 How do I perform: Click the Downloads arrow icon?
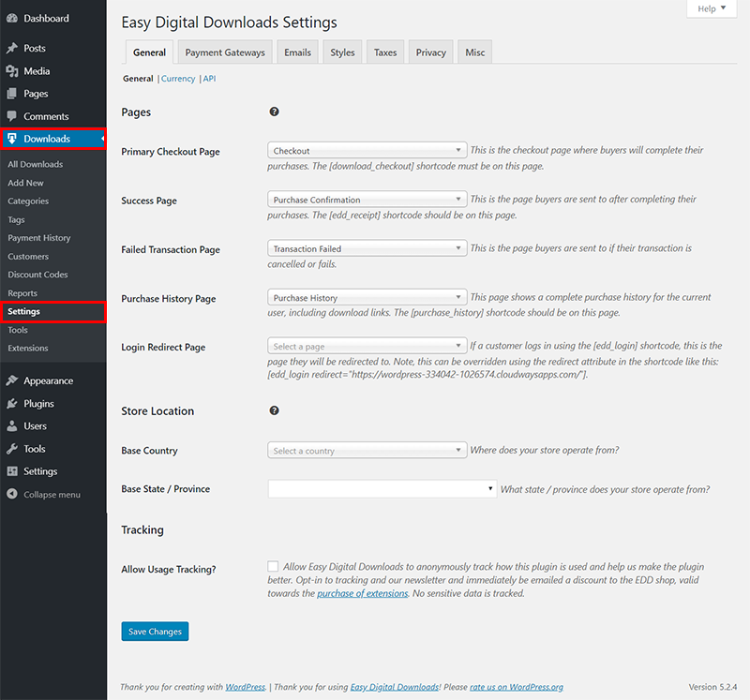12,139
